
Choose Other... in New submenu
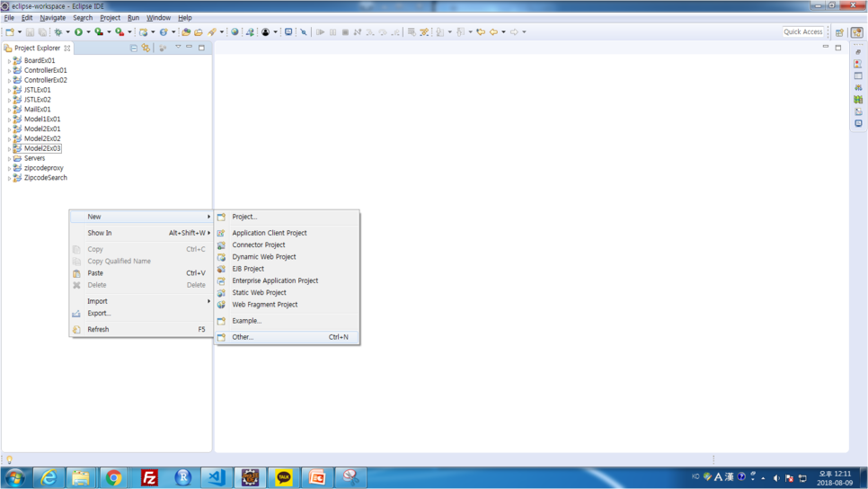pyautogui.click(x=287, y=337)
